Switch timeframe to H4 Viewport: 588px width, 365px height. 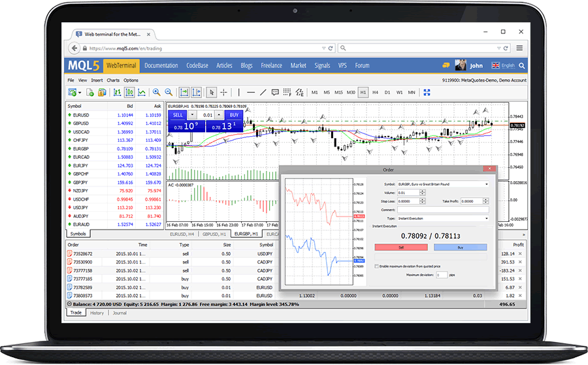click(376, 92)
